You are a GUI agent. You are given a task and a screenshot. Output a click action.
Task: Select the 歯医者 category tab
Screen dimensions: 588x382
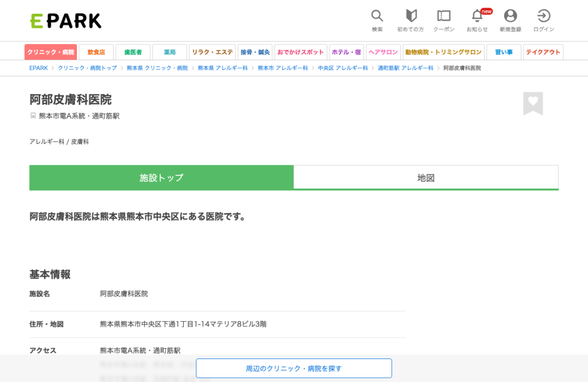coord(133,52)
